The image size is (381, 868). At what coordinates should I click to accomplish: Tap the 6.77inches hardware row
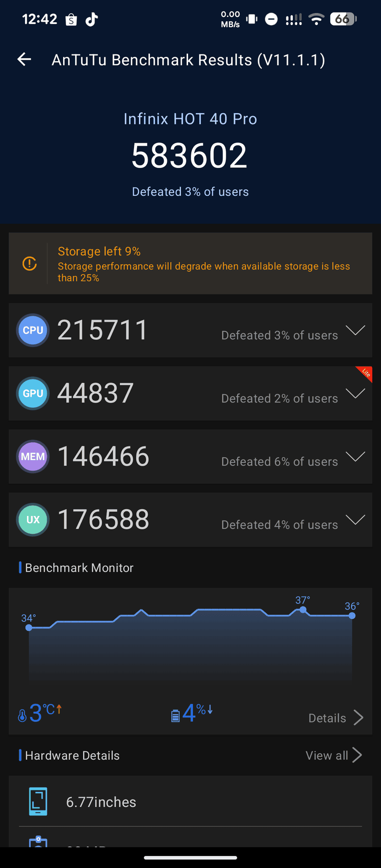190,801
